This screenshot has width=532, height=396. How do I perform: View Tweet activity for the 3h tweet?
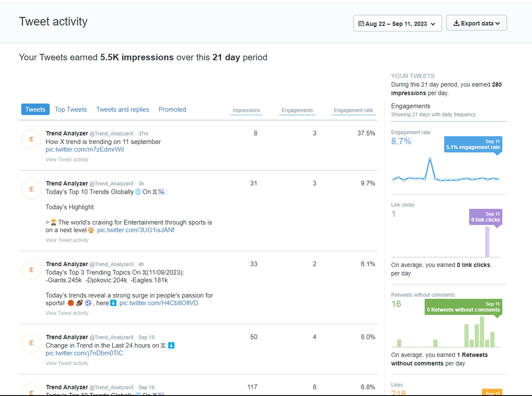coord(67,240)
